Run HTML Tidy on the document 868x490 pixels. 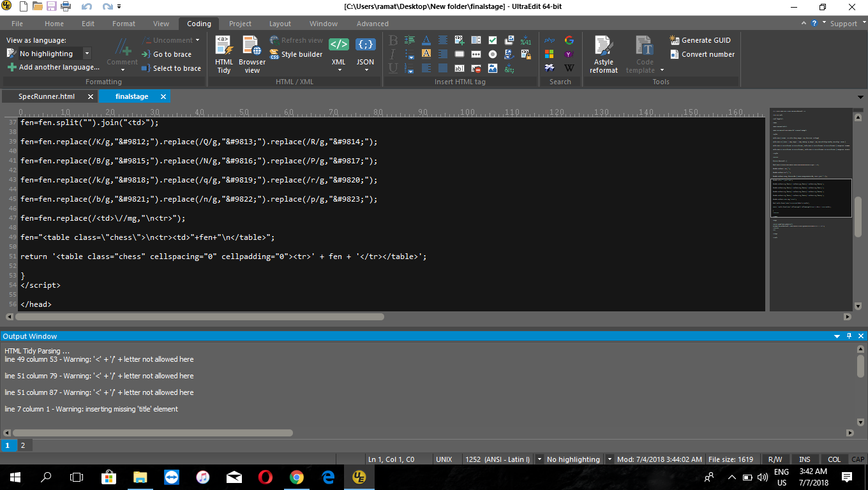[x=224, y=54]
